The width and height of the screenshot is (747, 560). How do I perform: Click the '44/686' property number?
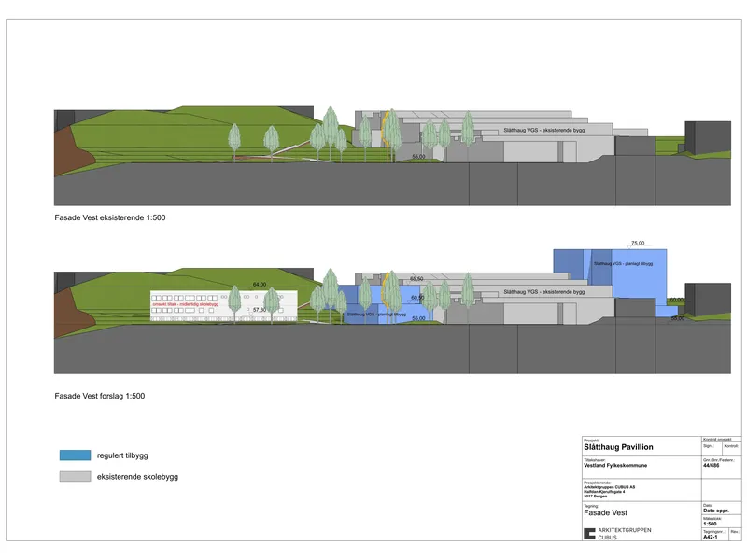pyautogui.click(x=712, y=465)
